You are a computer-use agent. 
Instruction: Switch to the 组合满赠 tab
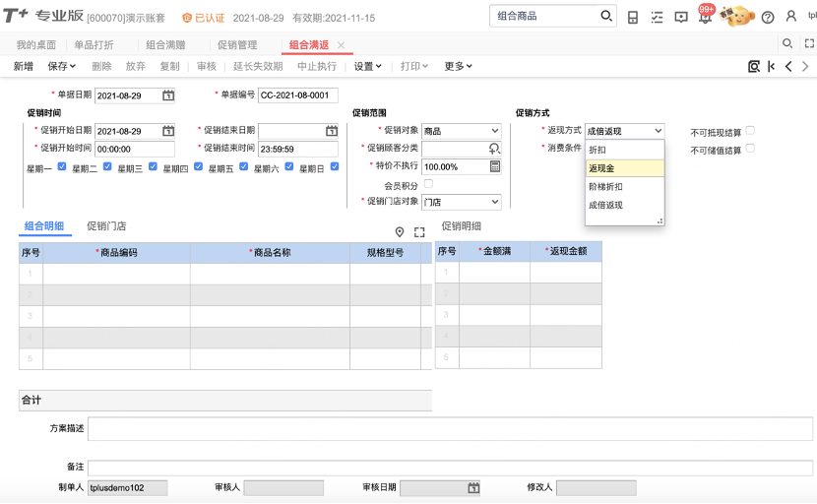tap(165, 45)
